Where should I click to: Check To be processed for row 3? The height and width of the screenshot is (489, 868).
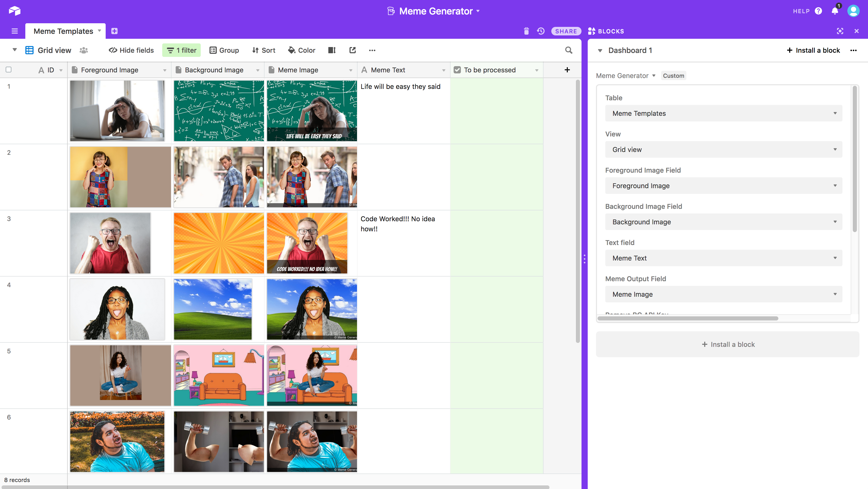coord(496,219)
